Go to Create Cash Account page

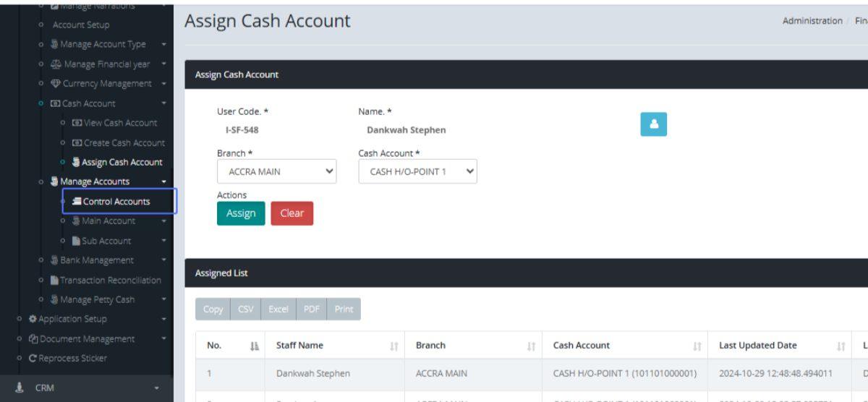(124, 143)
